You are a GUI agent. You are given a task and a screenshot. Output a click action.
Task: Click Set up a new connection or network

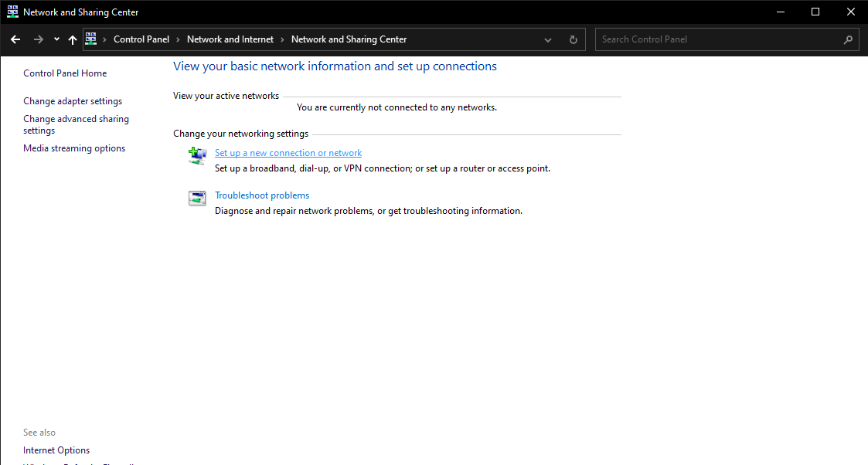[x=288, y=153]
